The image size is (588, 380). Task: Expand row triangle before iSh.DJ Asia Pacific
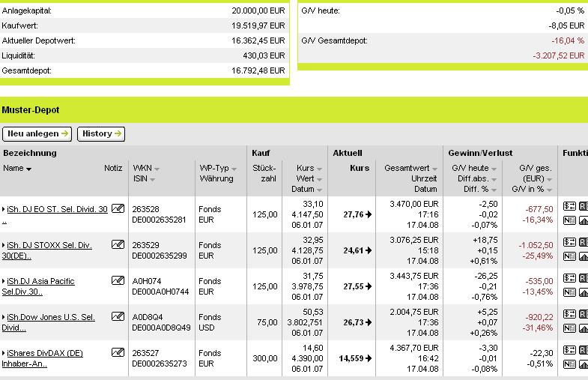click(x=4, y=281)
